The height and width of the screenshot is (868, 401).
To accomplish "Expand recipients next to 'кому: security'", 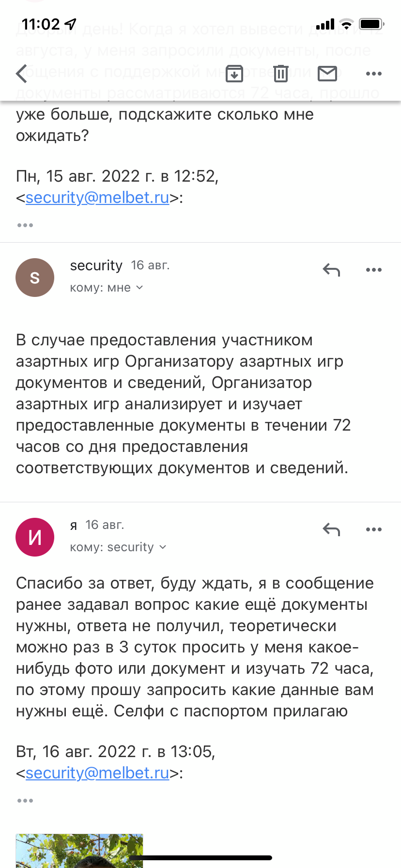I will (163, 547).
